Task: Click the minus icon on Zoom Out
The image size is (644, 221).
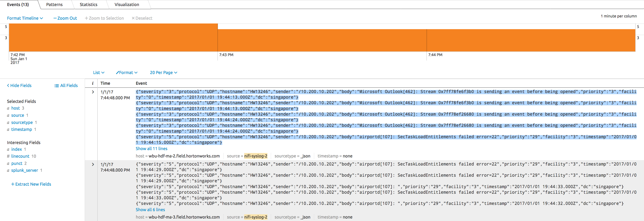Action: click(55, 18)
